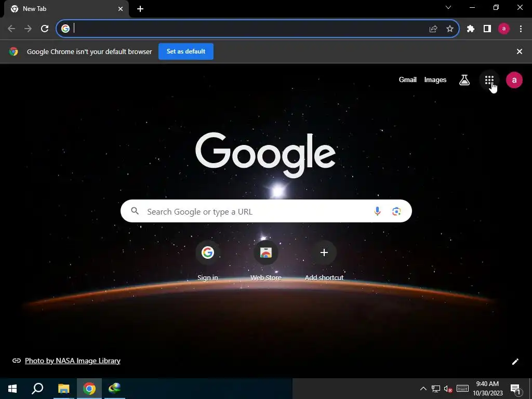Click Google icon in address bar
This screenshot has width=532, height=399.
(x=65, y=29)
